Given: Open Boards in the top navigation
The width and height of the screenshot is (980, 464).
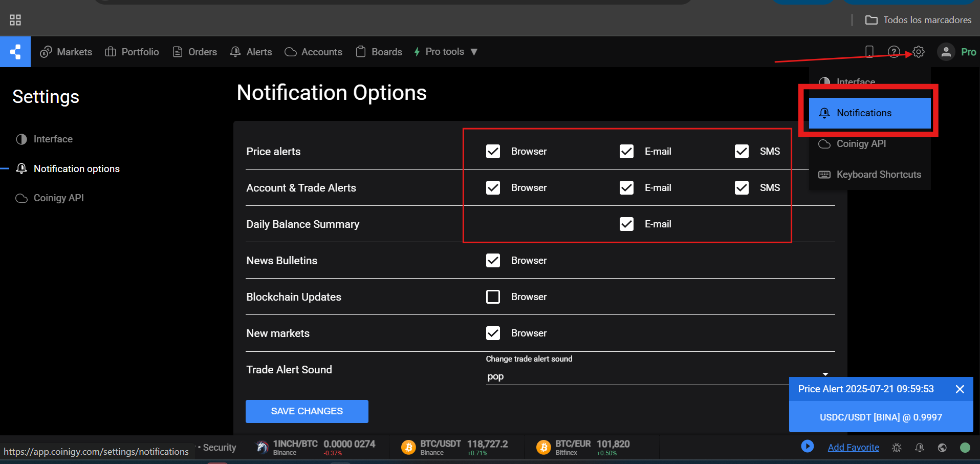Looking at the screenshot, I should point(379,52).
